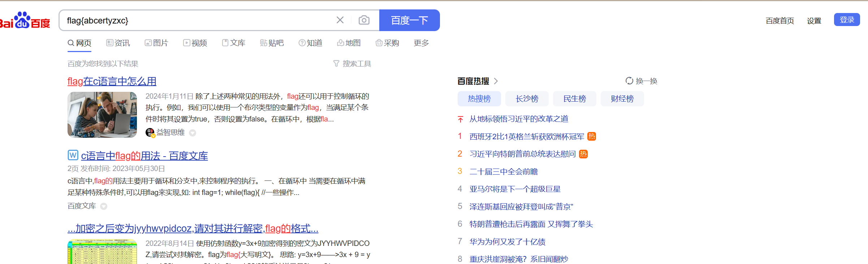
Task: Open 百度热搜 heading
Action: coord(473,81)
